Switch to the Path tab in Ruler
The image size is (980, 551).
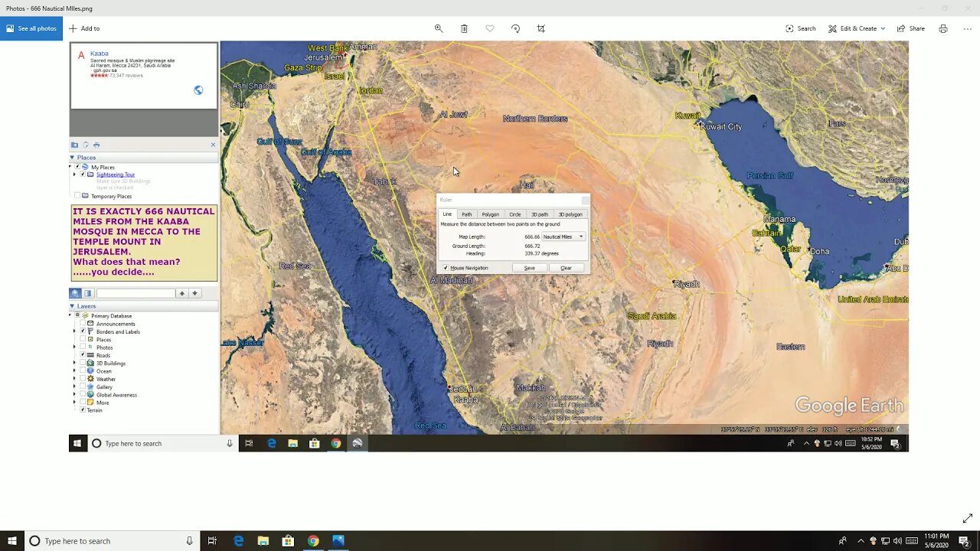coord(466,214)
